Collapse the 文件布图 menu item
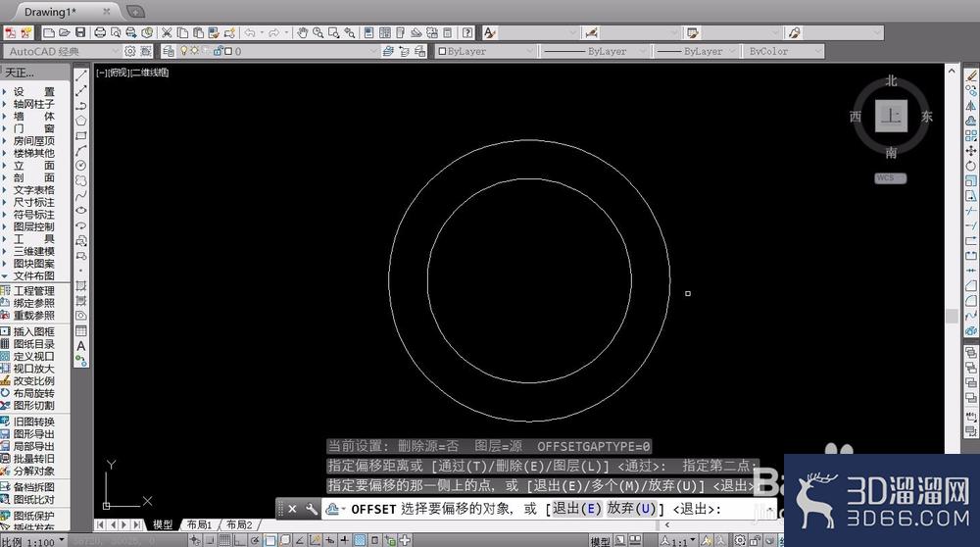Screen dimensions: 980x547 (x=31, y=275)
